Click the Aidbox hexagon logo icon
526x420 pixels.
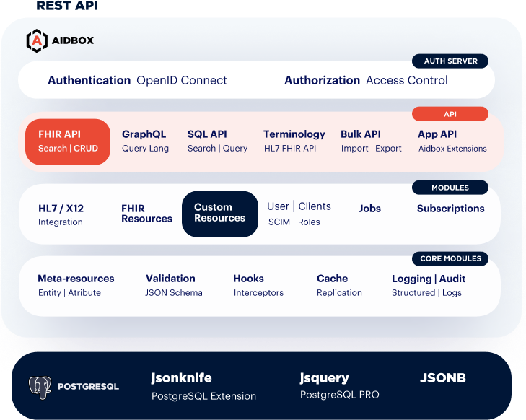coord(37,40)
